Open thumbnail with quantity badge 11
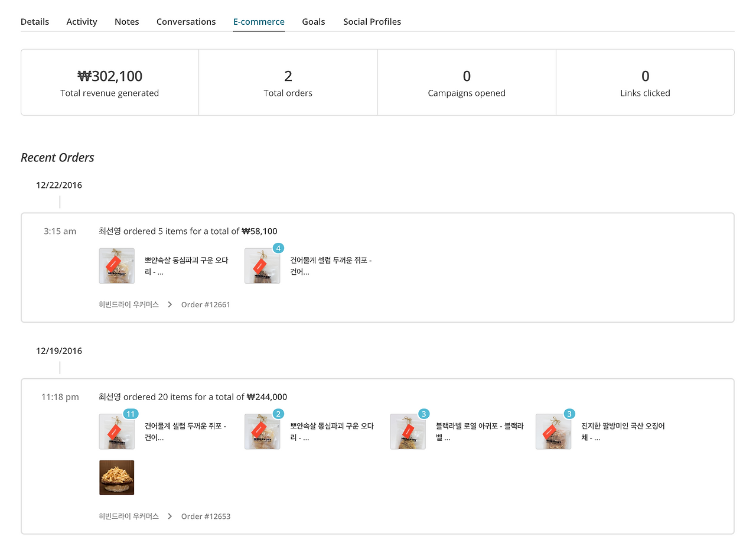756x549 pixels. click(117, 431)
